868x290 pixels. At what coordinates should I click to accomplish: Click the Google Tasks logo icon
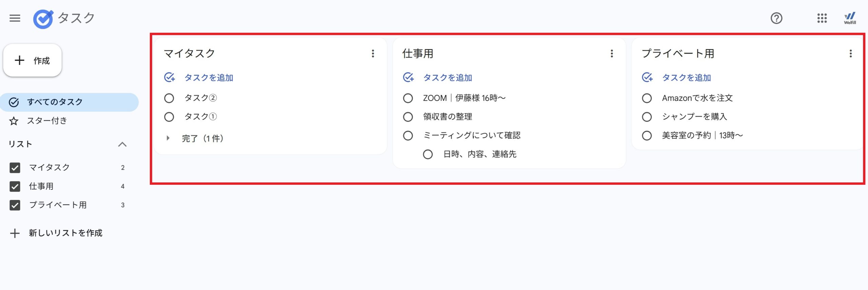click(x=43, y=19)
